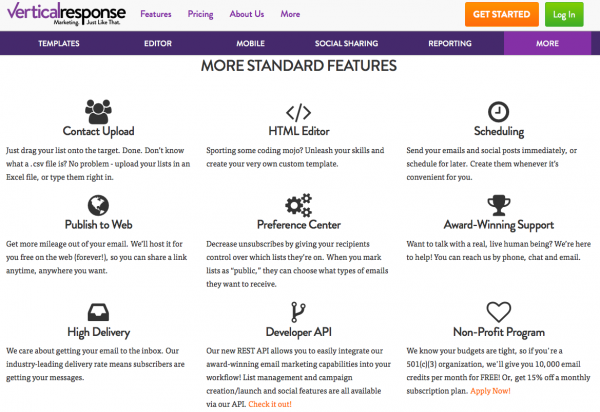Click the Developer API branch icon
Image resolution: width=600 pixels, height=412 pixels.
(x=298, y=310)
